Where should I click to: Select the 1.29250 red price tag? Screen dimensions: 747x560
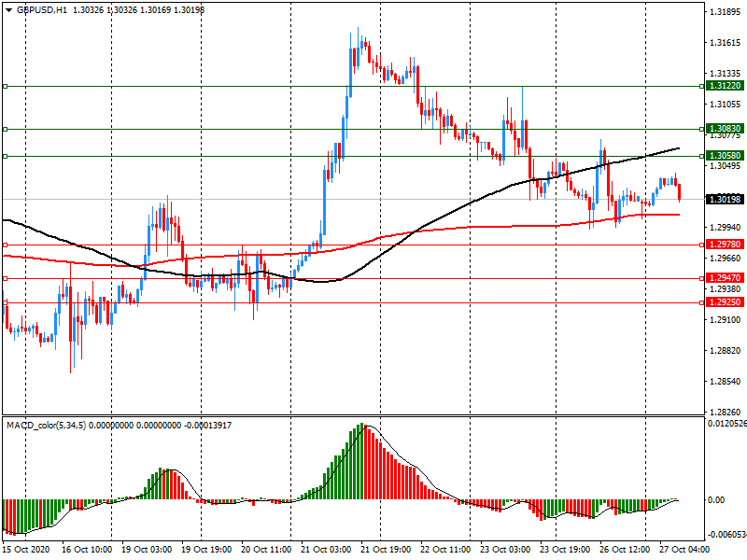pyautogui.click(x=725, y=302)
